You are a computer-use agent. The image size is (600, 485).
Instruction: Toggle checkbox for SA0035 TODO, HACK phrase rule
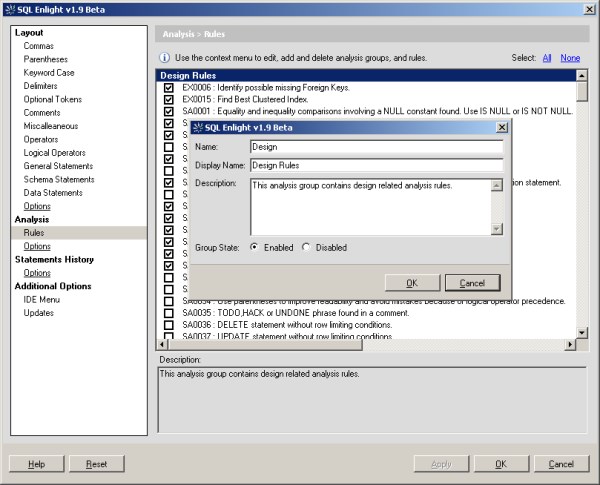[x=168, y=313]
